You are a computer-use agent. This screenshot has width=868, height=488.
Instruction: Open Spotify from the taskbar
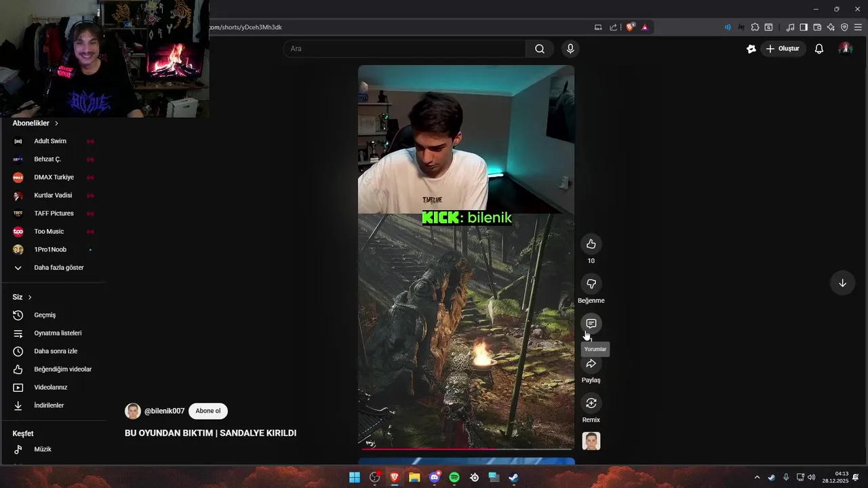pos(454,477)
